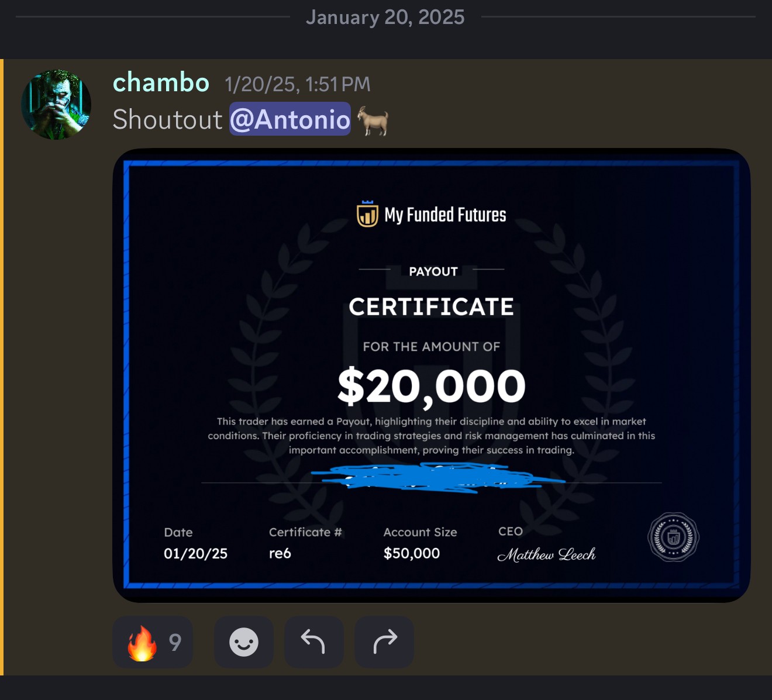Screen dimensions: 772x700
Task: Click the round seal emblem on certificate
Action: 673,537
